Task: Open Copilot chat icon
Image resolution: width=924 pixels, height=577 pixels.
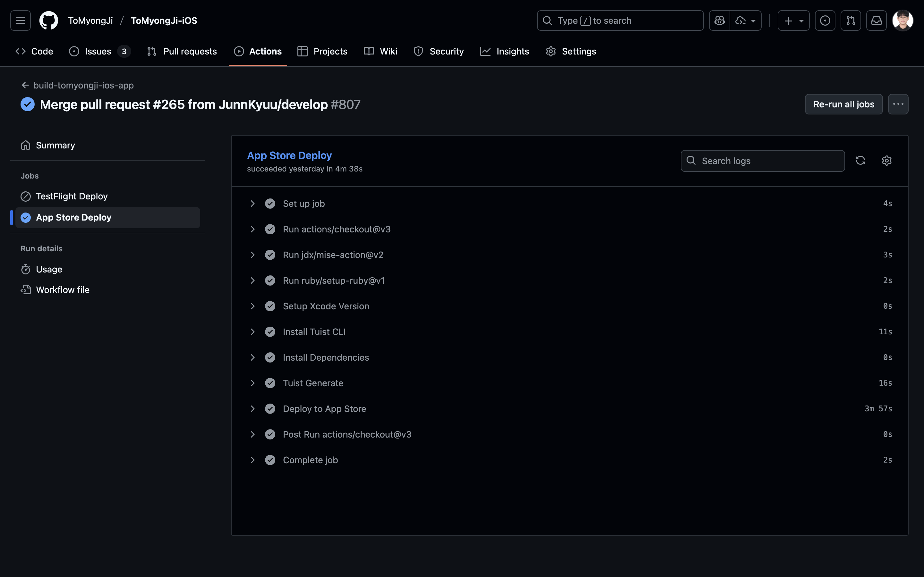Action: click(719, 21)
